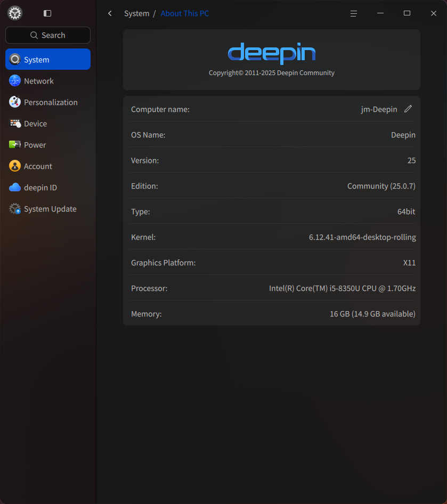
Task: Focus the Search field in the sidebar
Action: click(x=48, y=35)
